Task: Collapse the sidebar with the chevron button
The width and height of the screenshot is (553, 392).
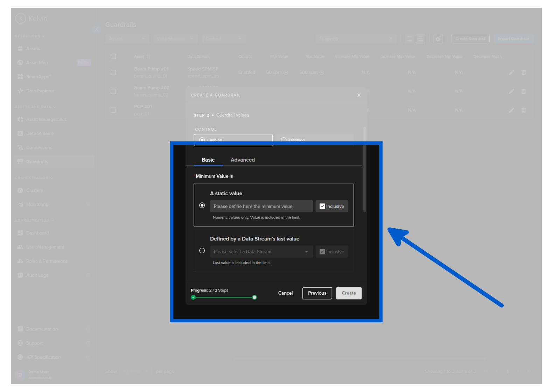Action: pos(97,29)
